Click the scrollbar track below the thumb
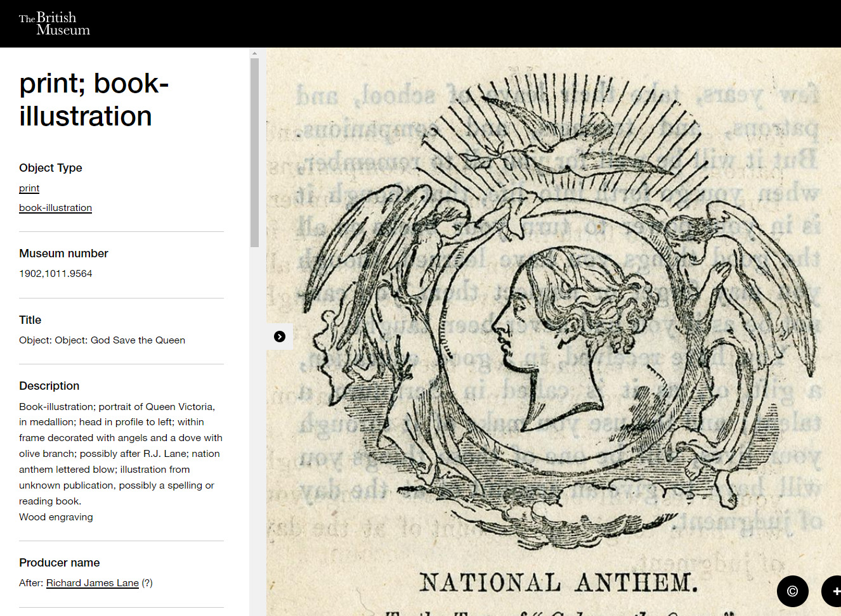 254,431
